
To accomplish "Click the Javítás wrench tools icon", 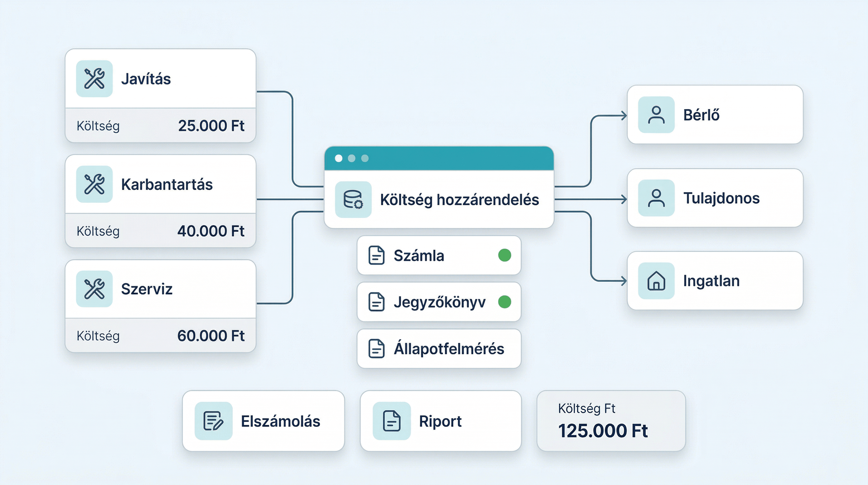I will pyautogui.click(x=94, y=79).
